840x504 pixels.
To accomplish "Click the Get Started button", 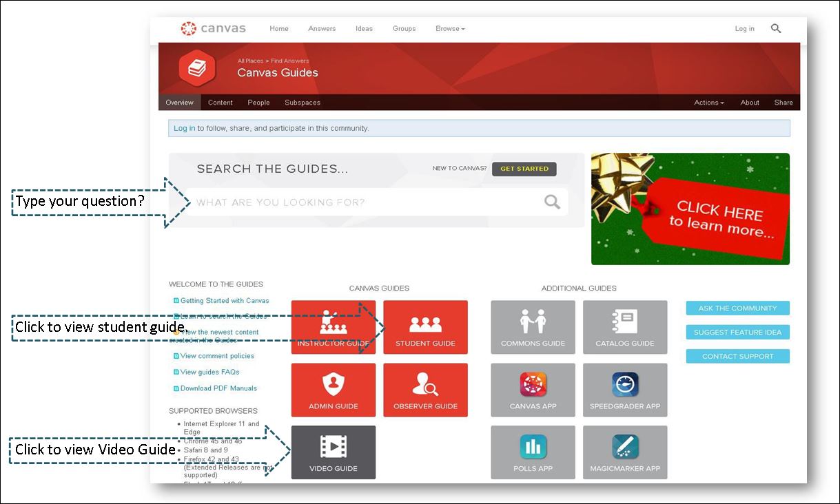I will tap(524, 169).
